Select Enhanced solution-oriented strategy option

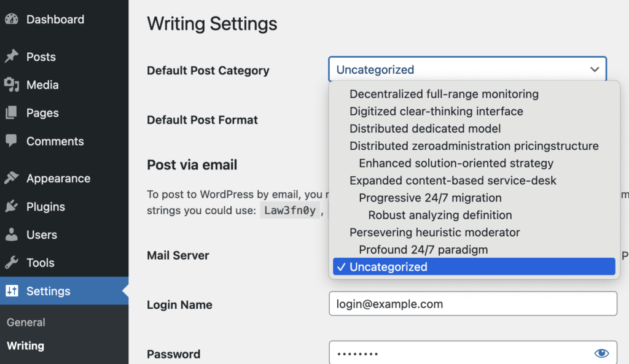[x=474, y=163]
